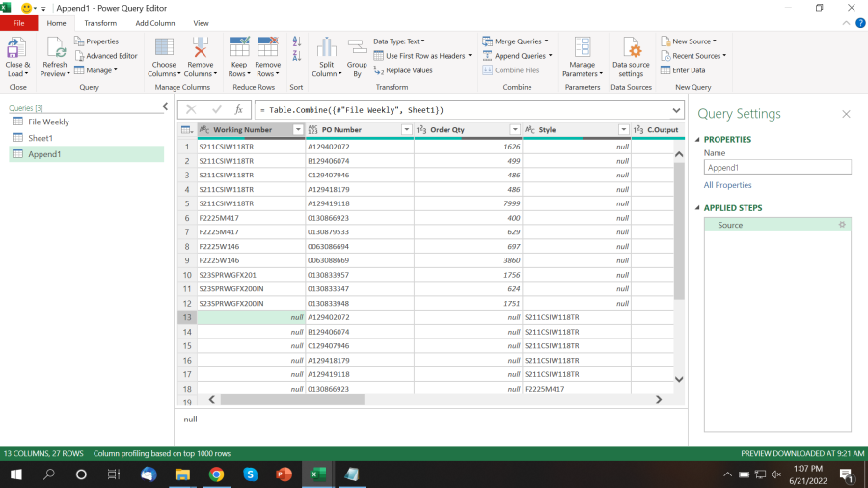Select row 13 header
This screenshot has width=868, height=488.
(187, 317)
